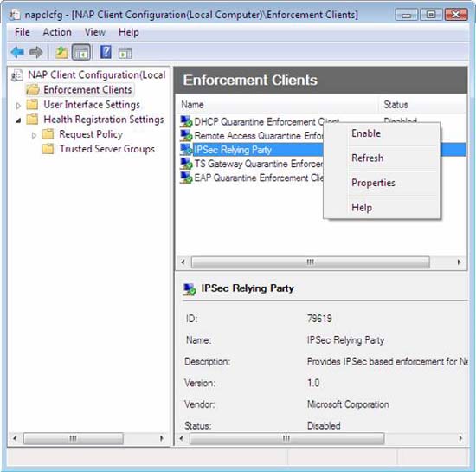Click left arrow of client list scrollbar
Image resolution: width=476 pixels, height=472 pixels.
coord(183,262)
